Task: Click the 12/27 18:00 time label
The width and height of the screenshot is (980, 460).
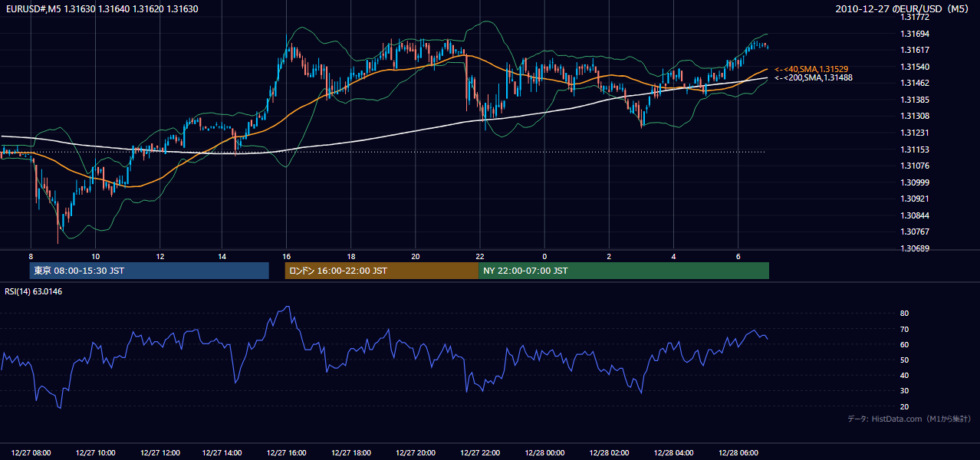Action: pos(352,453)
